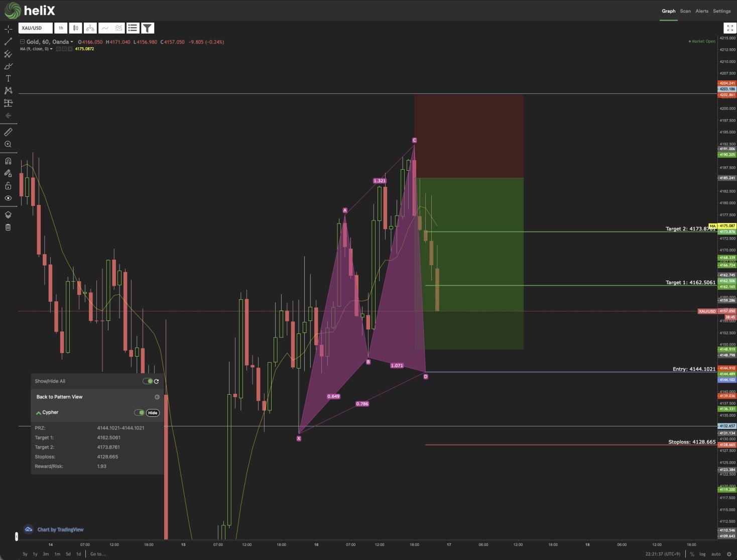737x560 pixels.
Task: Click Go to... date button
Action: point(98,554)
